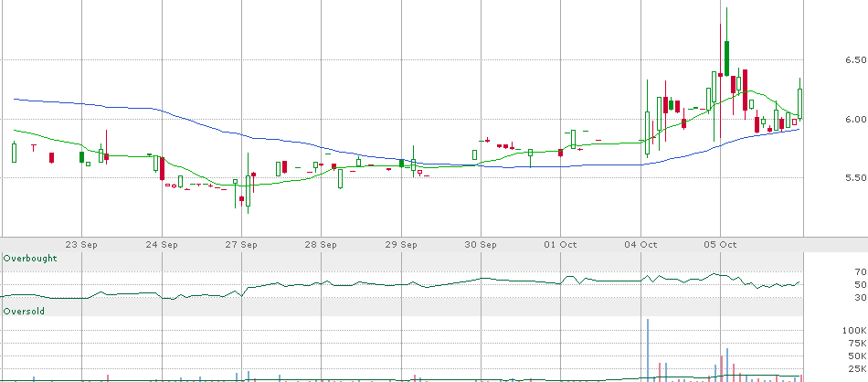Click the RSI 50 level label
The image size is (868, 382).
pyautogui.click(x=861, y=284)
